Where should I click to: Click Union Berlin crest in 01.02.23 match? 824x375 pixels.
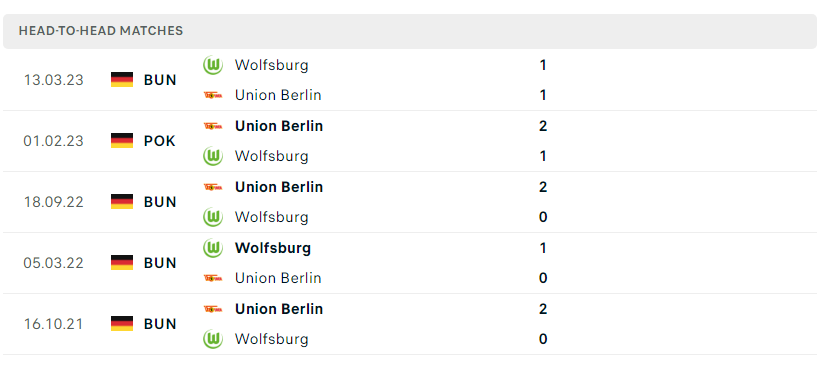point(213,126)
